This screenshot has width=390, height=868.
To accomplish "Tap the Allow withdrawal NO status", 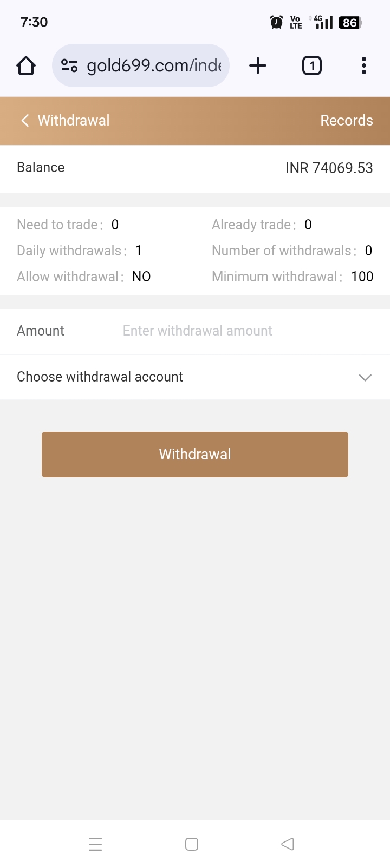I will pyautogui.click(x=141, y=277).
